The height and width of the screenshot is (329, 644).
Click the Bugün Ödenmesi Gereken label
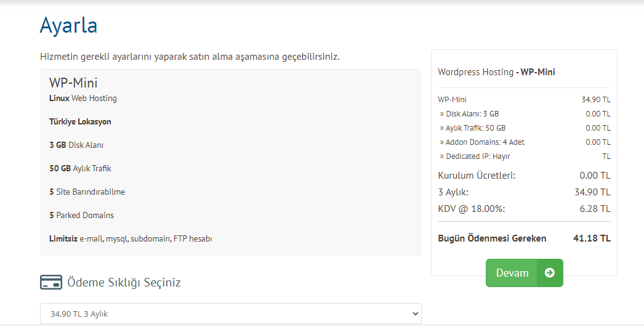coord(492,238)
